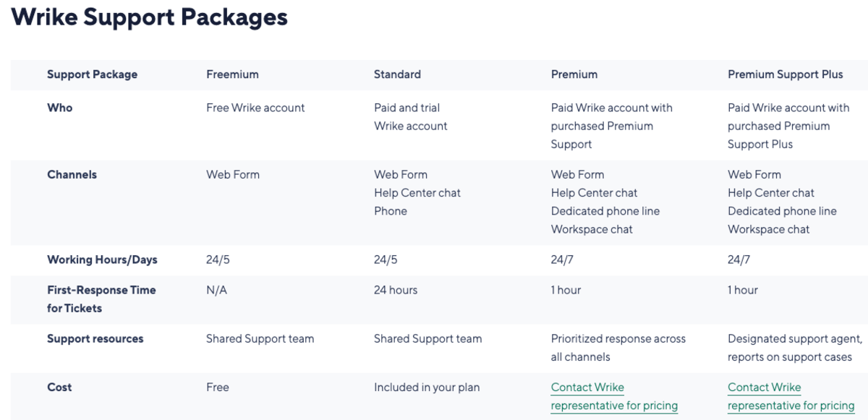Click the Working Hours/Days row label
The width and height of the screenshot is (868, 420).
102,260
